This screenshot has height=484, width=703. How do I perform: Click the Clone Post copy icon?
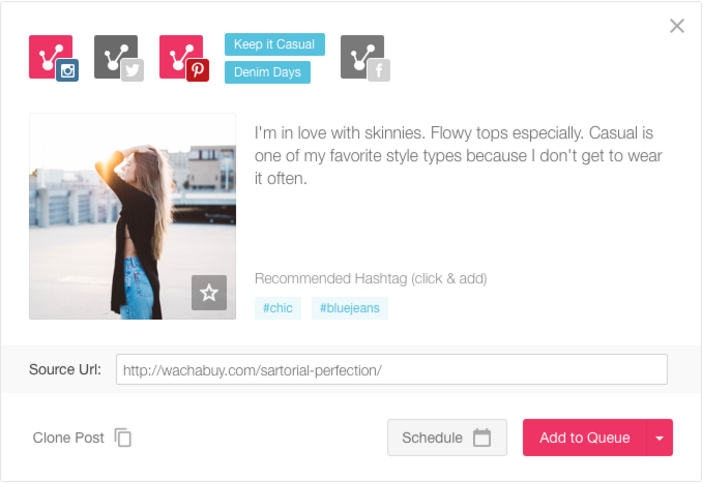tap(123, 438)
